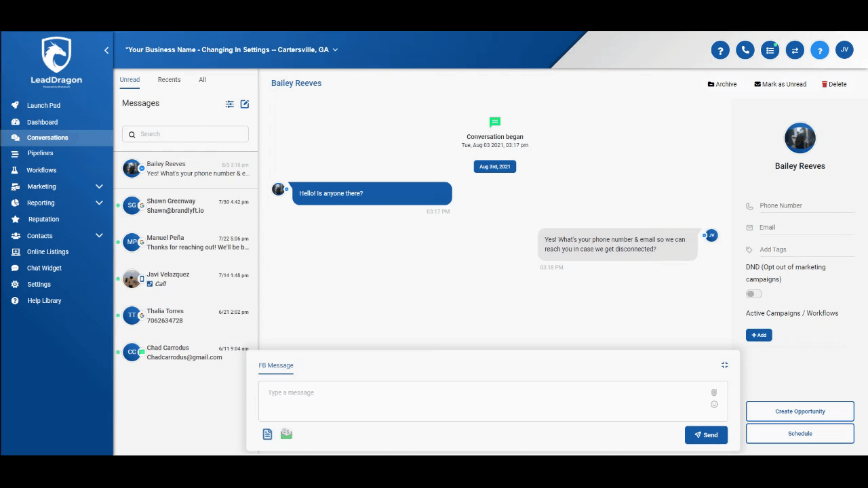Open the task list icon in header
The image size is (868, 488).
click(770, 50)
